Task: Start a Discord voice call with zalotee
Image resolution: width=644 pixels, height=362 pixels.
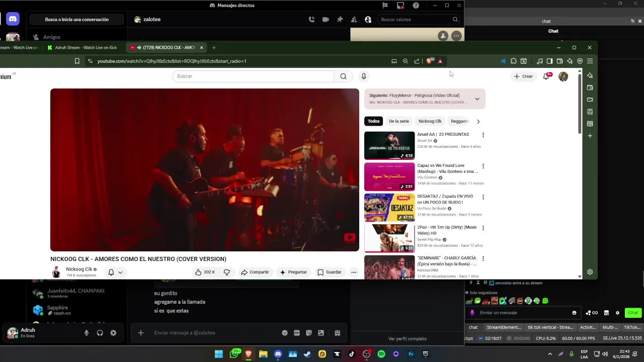Action: [x=311, y=20]
